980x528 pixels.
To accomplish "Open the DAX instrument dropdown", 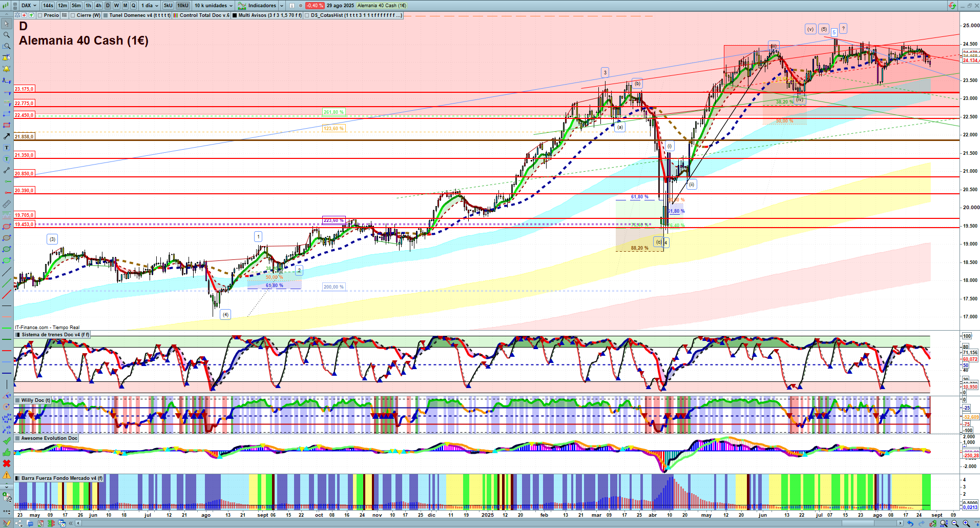I will click(29, 6).
